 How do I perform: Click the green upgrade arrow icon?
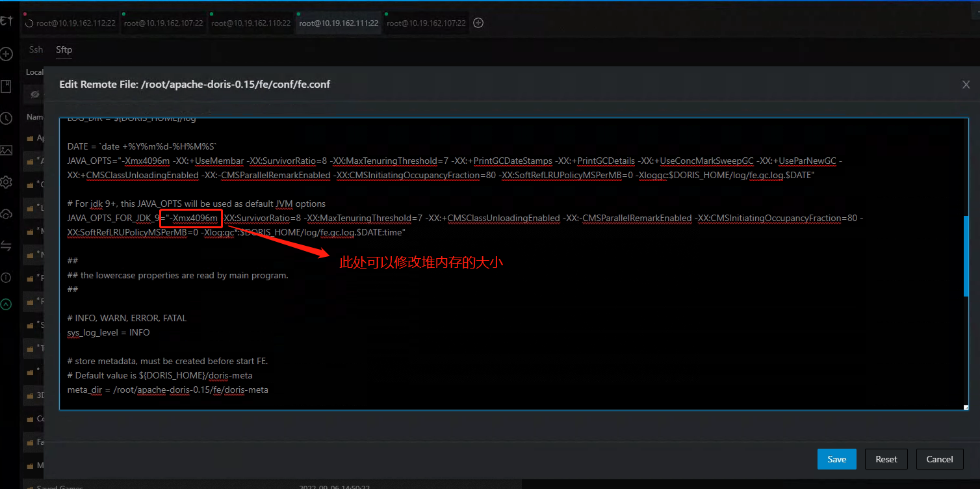(6, 304)
